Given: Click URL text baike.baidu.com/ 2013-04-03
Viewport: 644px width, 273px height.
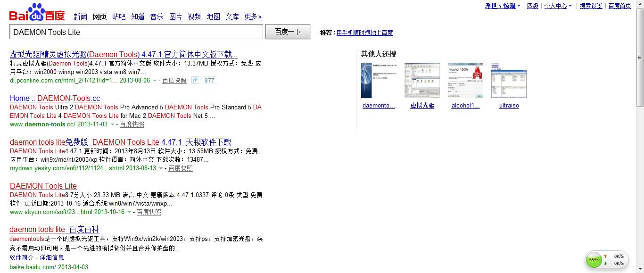Looking at the screenshot, I should pyautogui.click(x=49, y=267).
